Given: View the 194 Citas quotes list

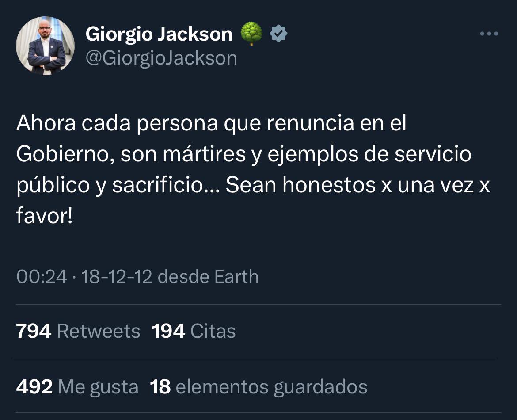Looking at the screenshot, I should (x=194, y=331).
